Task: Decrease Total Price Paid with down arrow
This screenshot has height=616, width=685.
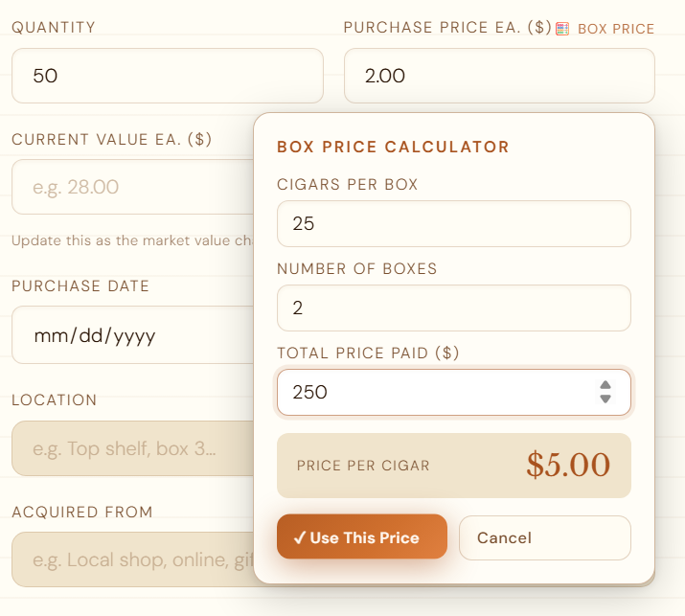Action: coord(605,399)
